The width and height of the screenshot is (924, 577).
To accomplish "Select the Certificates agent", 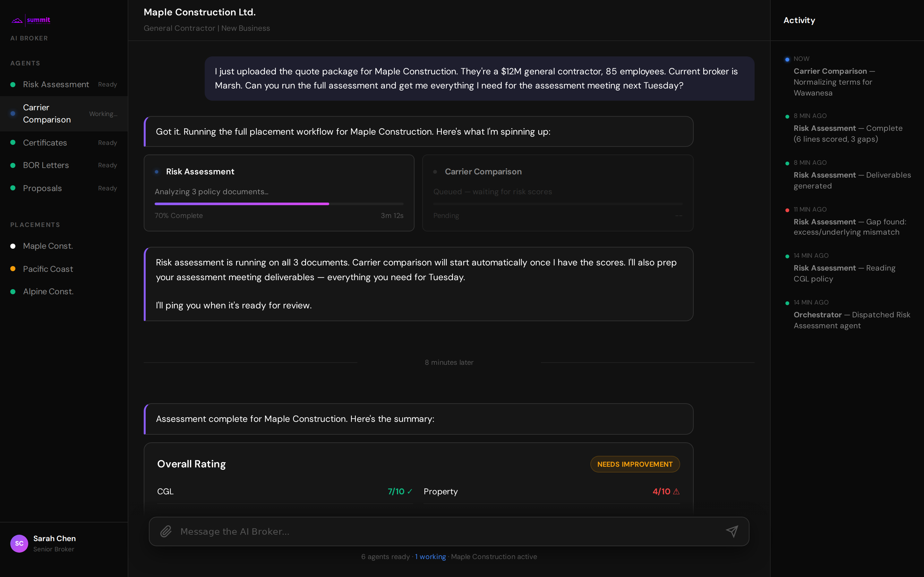I will click(45, 142).
